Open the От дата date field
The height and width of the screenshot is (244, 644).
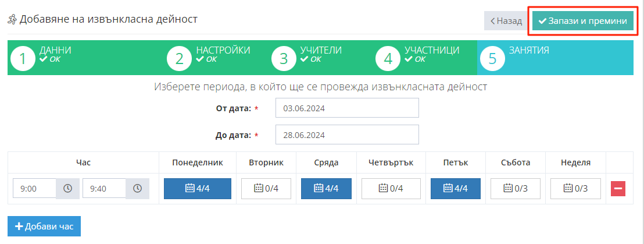347,108
